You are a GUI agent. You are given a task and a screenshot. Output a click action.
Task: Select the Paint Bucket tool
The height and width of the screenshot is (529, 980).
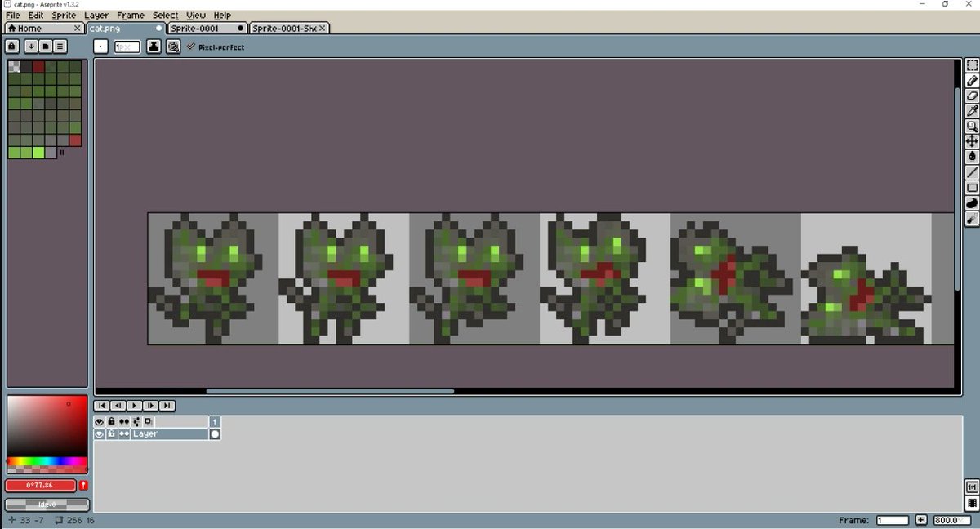(972, 157)
